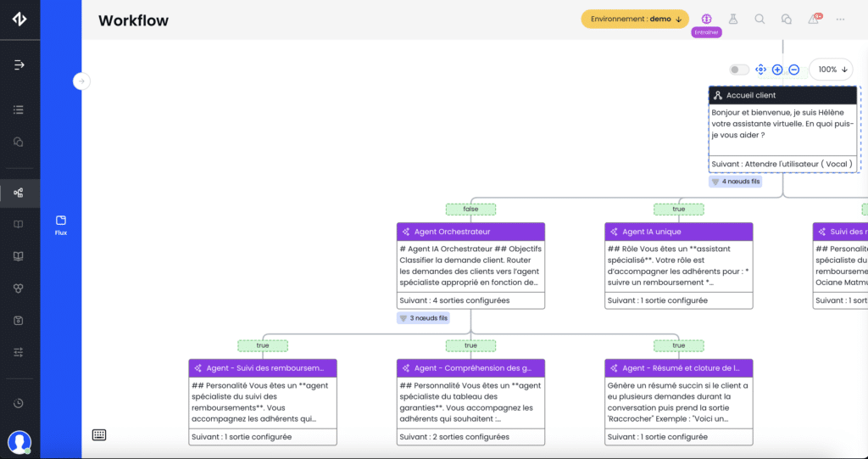Click the user profile avatar
The image size is (868, 459).
click(19, 441)
